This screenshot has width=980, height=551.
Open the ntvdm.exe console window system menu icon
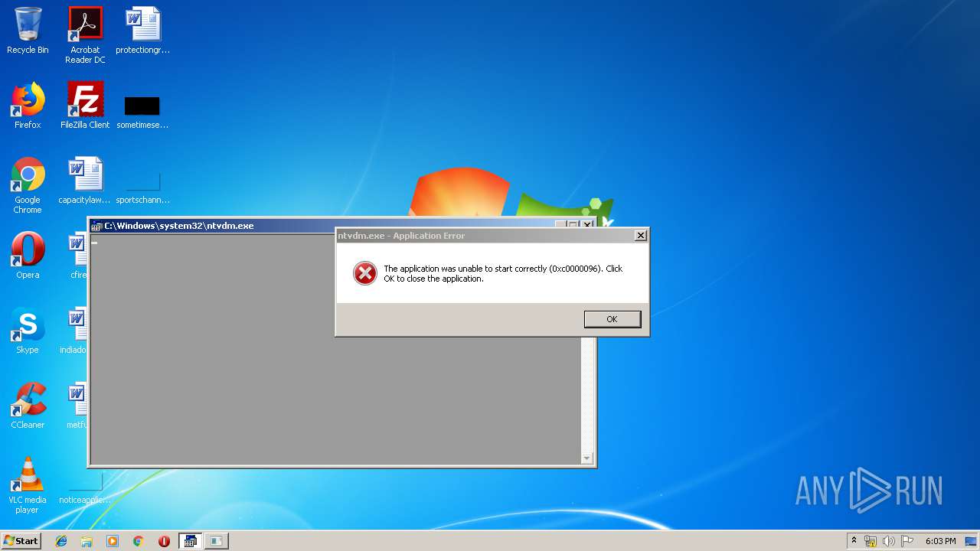[x=96, y=226]
